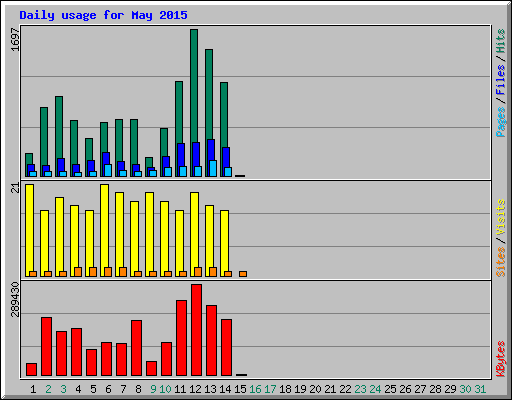
Task: Click day 14 on the x-axis
Action: tap(225, 389)
